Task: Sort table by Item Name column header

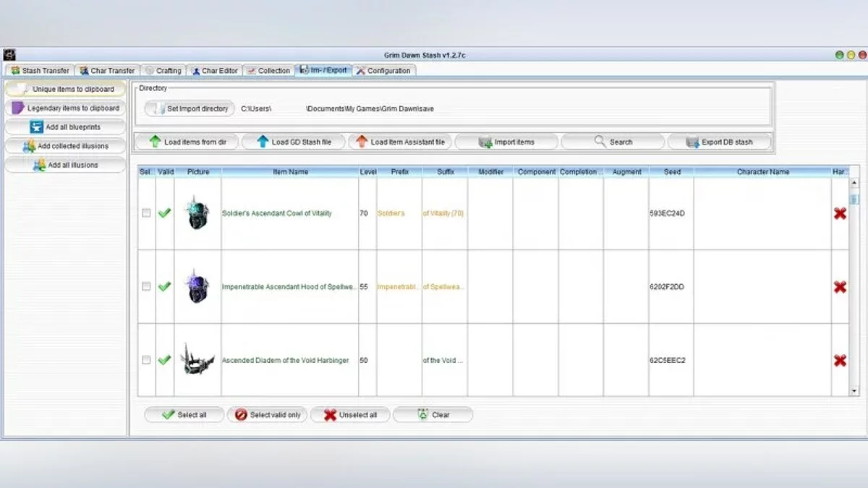Action: pos(290,172)
